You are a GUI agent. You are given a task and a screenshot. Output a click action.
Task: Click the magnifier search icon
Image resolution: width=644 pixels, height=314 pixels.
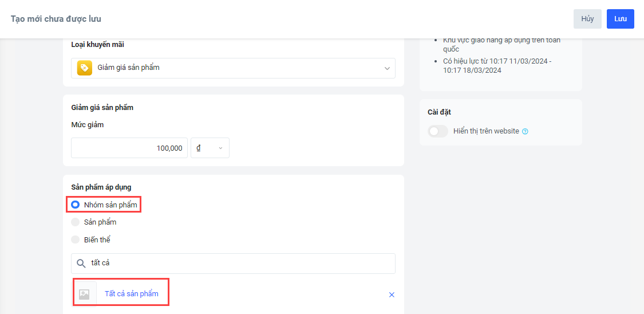click(81, 264)
